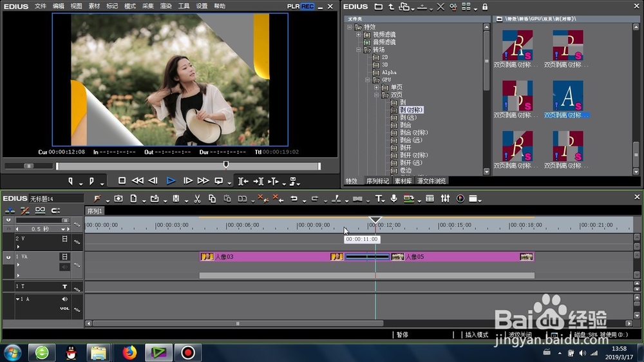
Task: Click the create title T icon
Action: (x=378, y=199)
